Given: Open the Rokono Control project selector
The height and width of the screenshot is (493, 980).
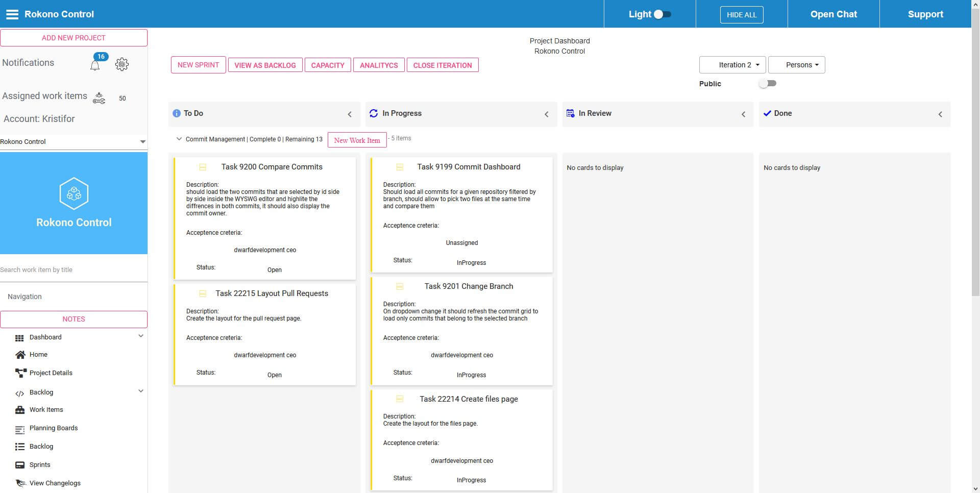Looking at the screenshot, I should point(73,141).
